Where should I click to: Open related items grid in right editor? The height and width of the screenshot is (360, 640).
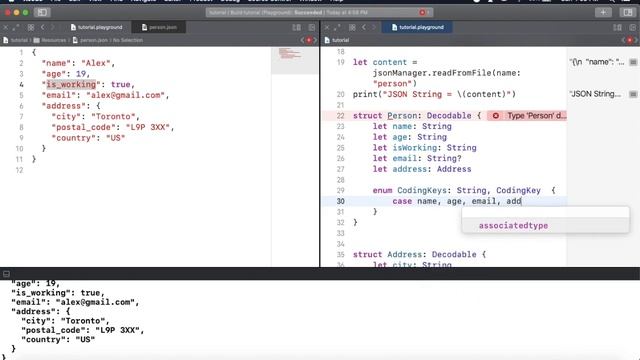coord(352,27)
